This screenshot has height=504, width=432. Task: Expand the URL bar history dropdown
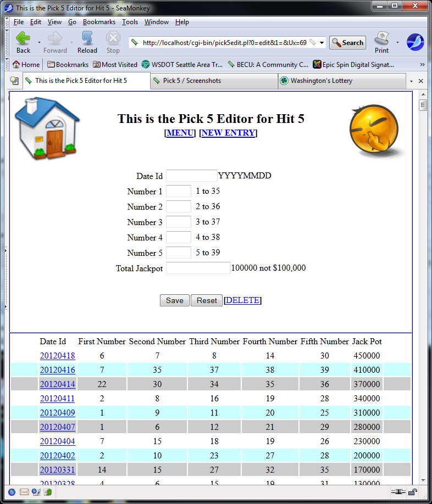(322, 42)
